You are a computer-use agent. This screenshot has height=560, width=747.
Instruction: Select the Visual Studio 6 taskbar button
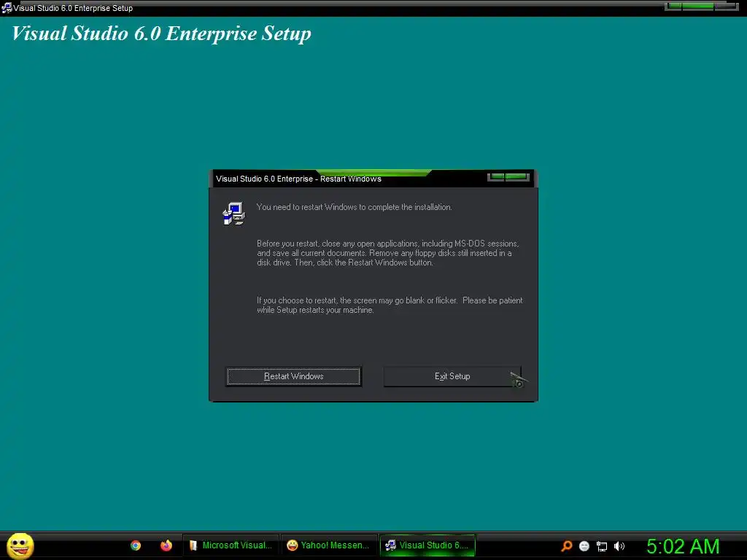pyautogui.click(x=427, y=545)
